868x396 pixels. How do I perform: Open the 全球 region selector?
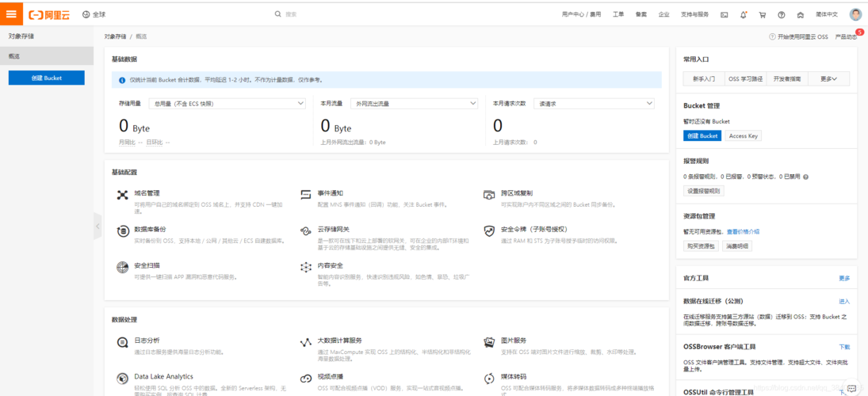(x=94, y=14)
